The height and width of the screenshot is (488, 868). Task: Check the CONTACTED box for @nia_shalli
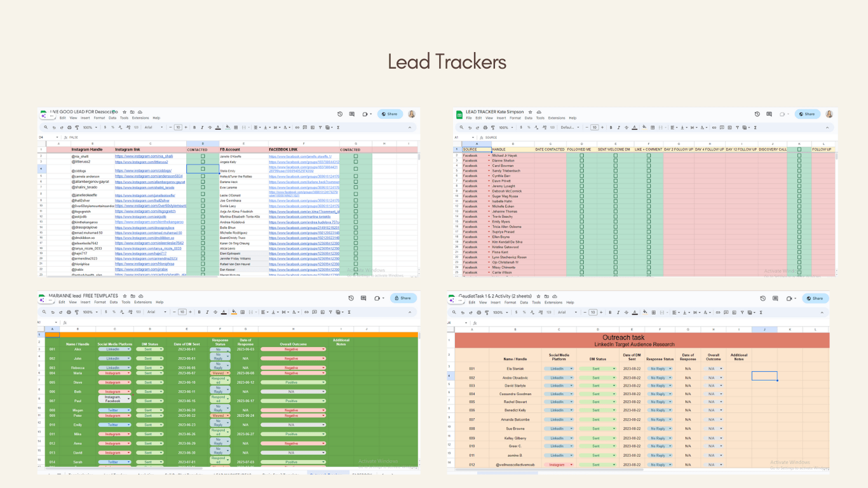[203, 156]
